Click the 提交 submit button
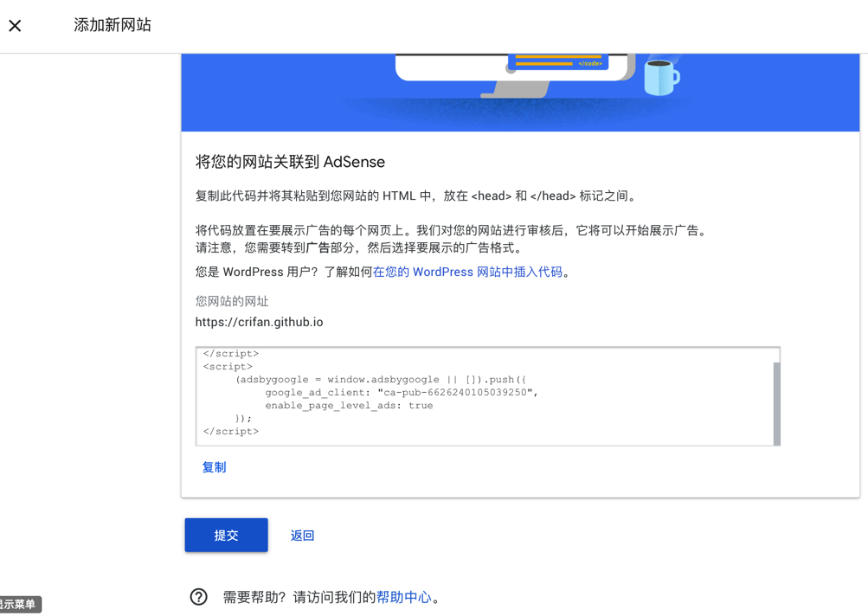This screenshot has width=868, height=616. coord(227,536)
